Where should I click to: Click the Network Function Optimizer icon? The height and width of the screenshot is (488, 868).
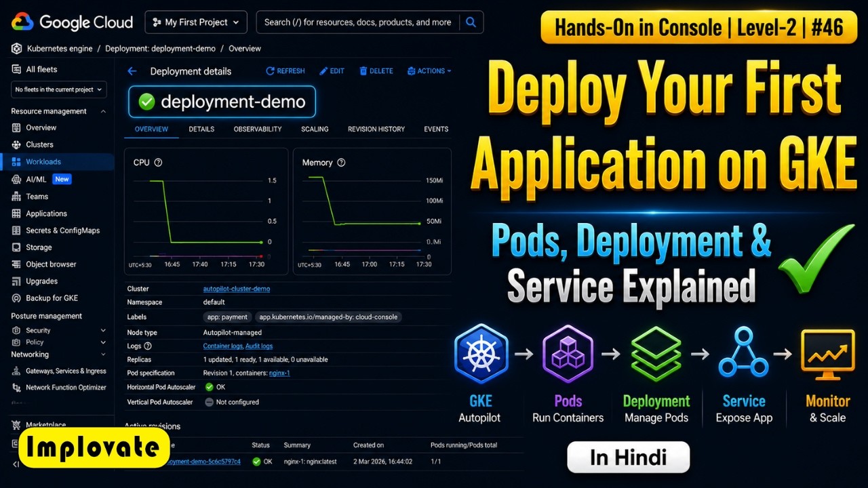point(16,388)
